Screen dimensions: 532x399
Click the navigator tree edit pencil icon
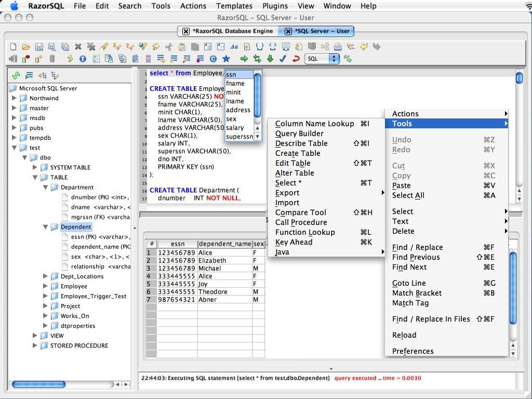click(x=55, y=75)
